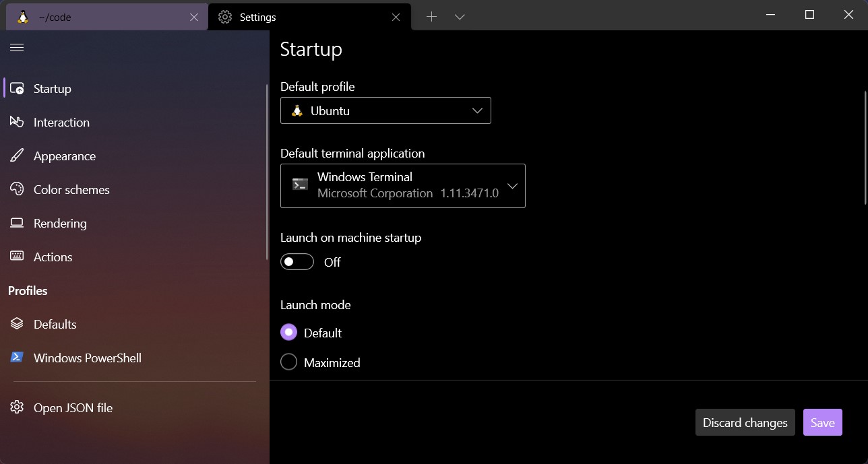The image size is (868, 464).
Task: Click the Save button
Action: [822, 422]
